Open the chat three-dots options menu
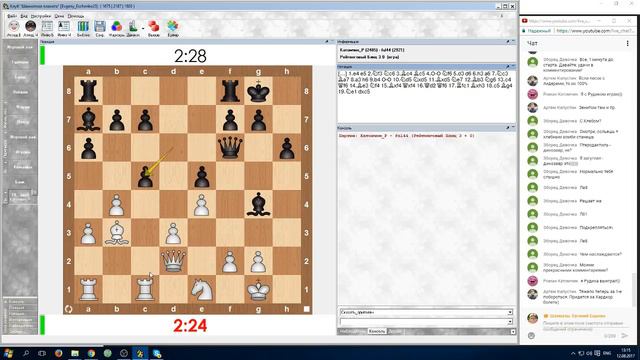640x360 pixels. pos(627,43)
